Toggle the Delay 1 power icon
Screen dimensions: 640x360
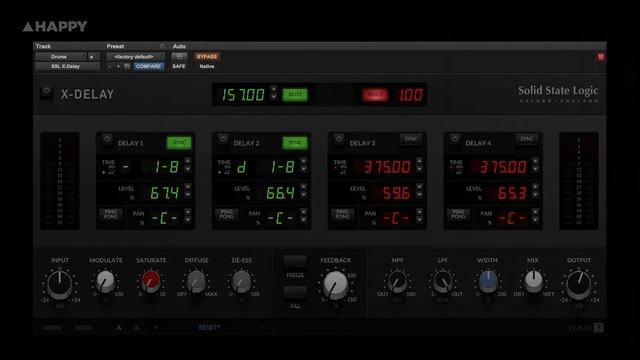point(107,139)
